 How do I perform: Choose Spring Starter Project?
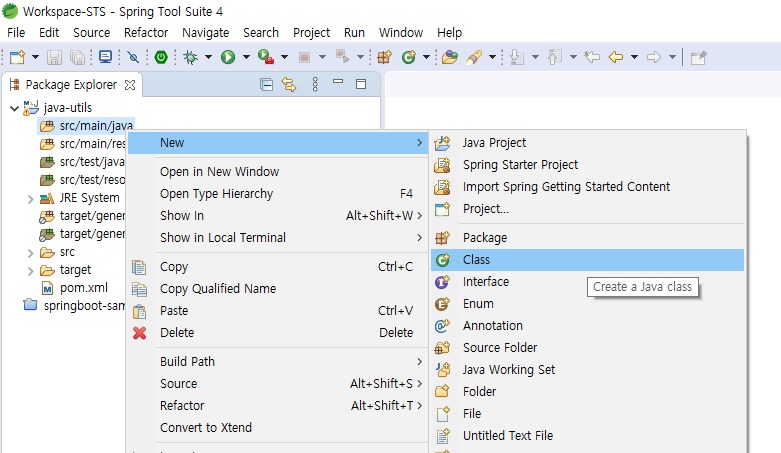(x=587, y=165)
